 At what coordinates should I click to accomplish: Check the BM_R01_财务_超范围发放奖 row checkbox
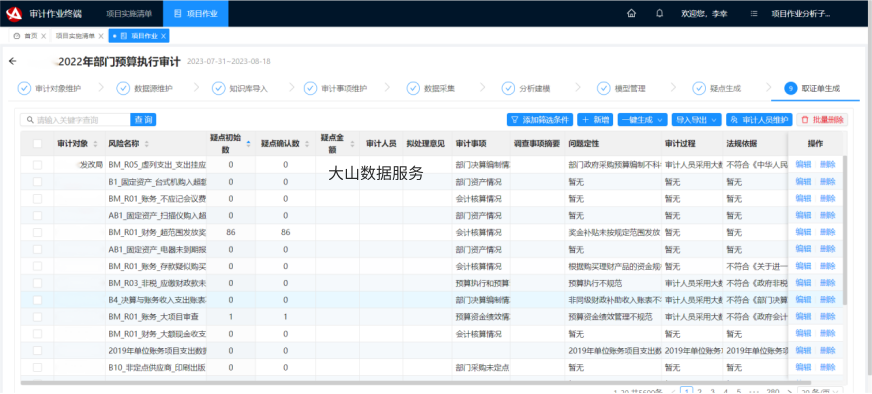click(x=37, y=232)
